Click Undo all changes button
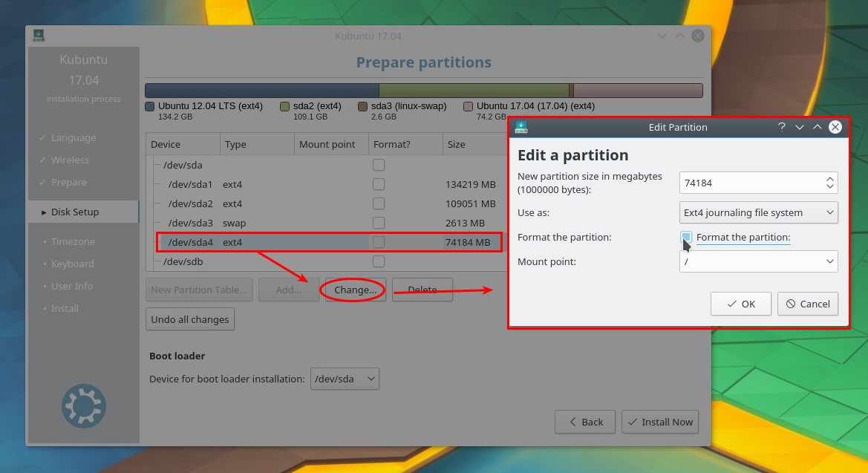Image resolution: width=868 pixels, height=473 pixels. pyautogui.click(x=190, y=319)
